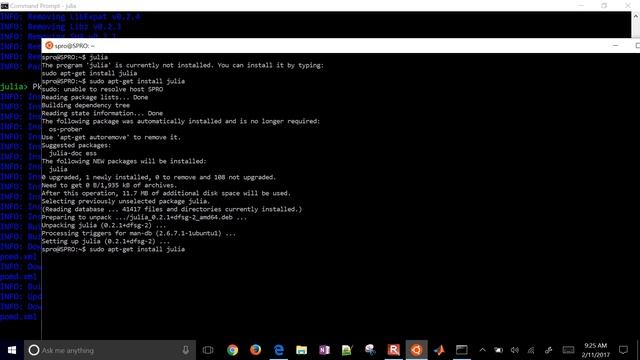Open OneNote from the taskbar
The width and height of the screenshot is (640, 360).
(324, 350)
